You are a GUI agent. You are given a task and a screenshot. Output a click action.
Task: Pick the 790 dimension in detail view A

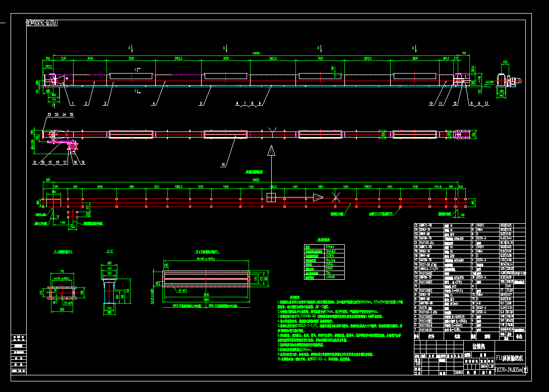[62, 271]
